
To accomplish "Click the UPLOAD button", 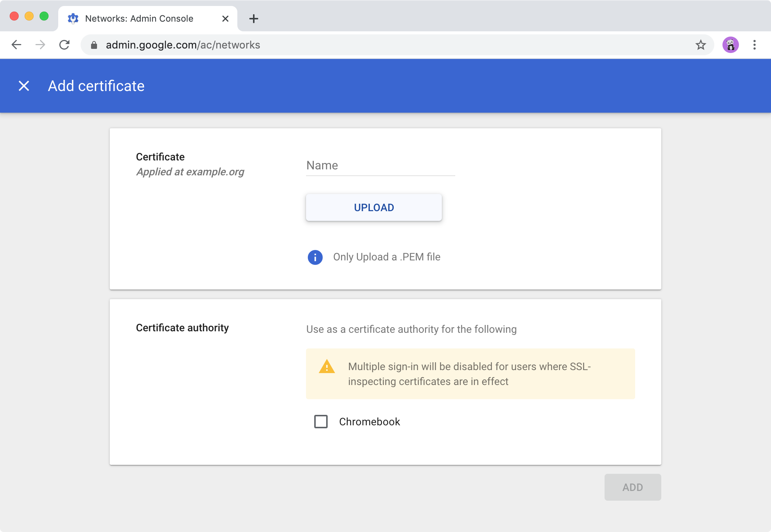I will [374, 207].
